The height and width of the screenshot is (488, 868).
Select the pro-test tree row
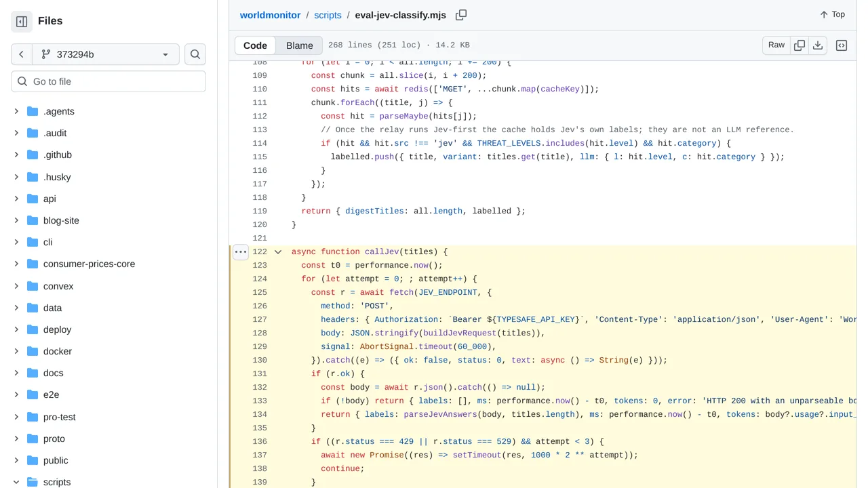coord(108,417)
